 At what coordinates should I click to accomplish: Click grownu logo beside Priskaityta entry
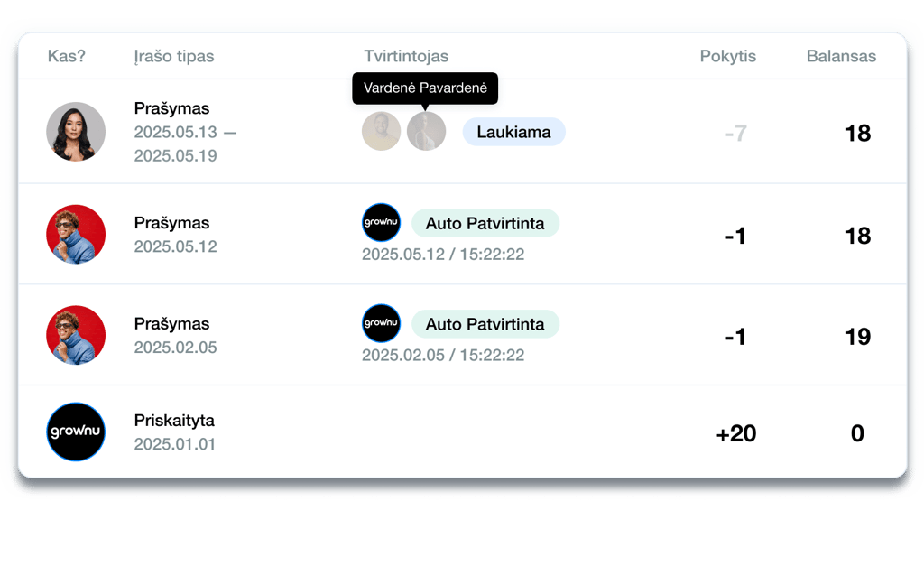click(x=76, y=432)
